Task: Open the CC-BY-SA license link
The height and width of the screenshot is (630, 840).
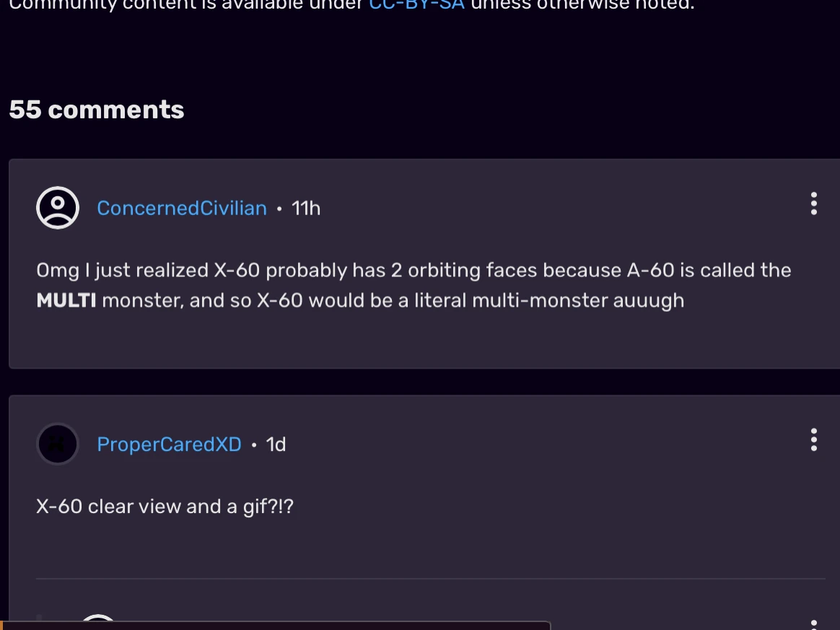Action: click(x=416, y=5)
